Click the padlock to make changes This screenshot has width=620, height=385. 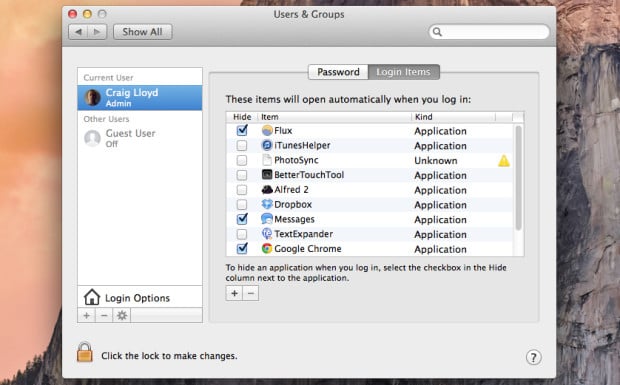coord(85,352)
